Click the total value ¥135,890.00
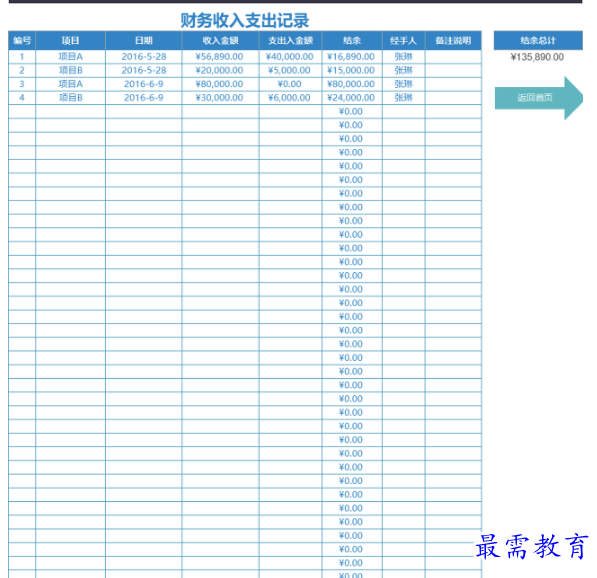This screenshot has height=578, width=597. click(x=537, y=57)
